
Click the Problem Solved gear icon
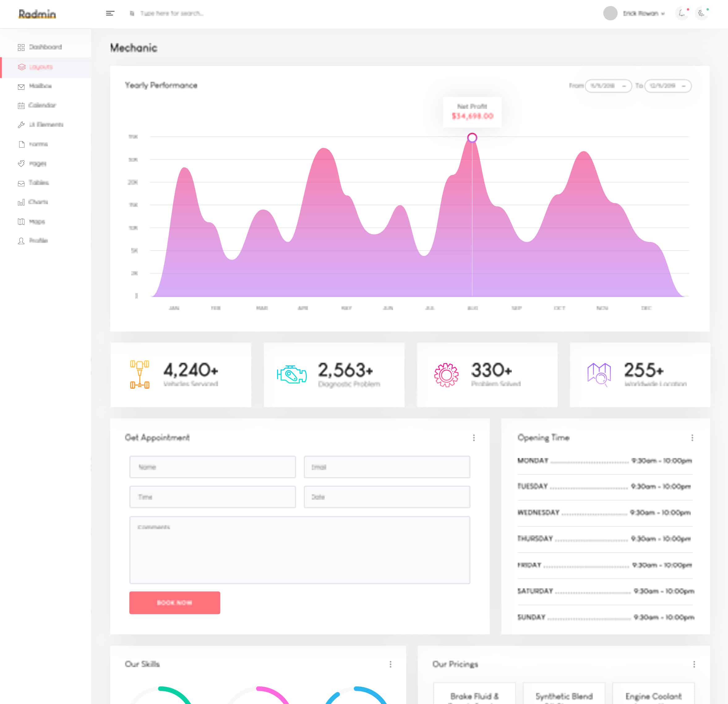coord(446,375)
